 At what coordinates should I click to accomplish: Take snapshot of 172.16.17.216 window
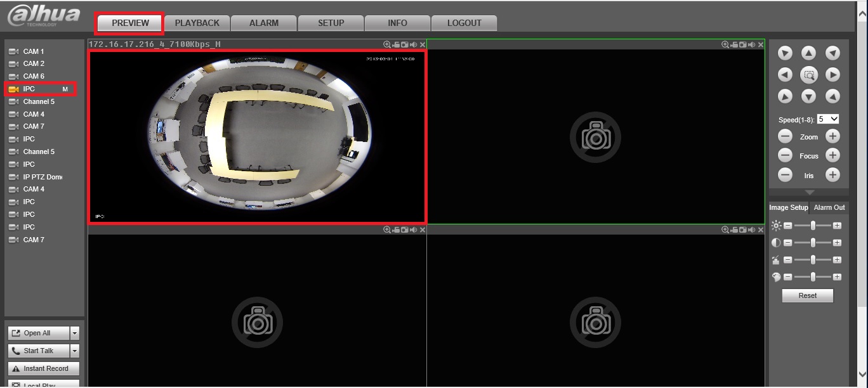click(x=405, y=44)
